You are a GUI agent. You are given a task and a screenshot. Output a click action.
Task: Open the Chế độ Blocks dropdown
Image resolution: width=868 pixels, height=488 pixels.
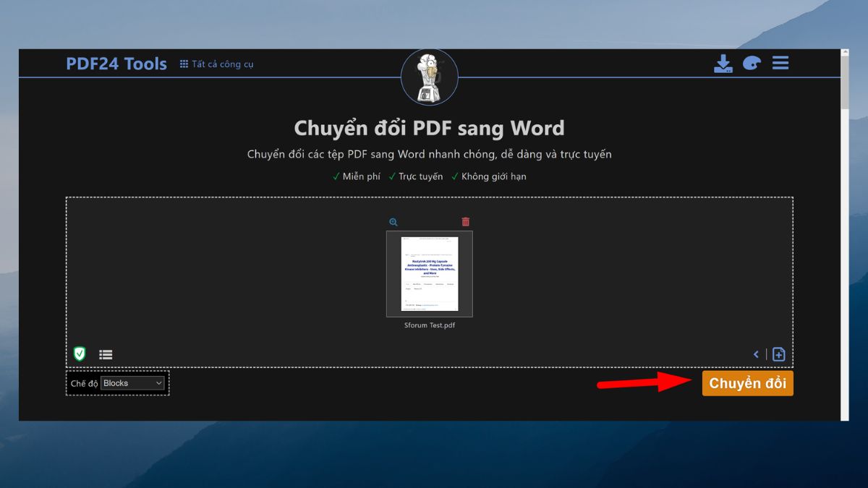(133, 383)
